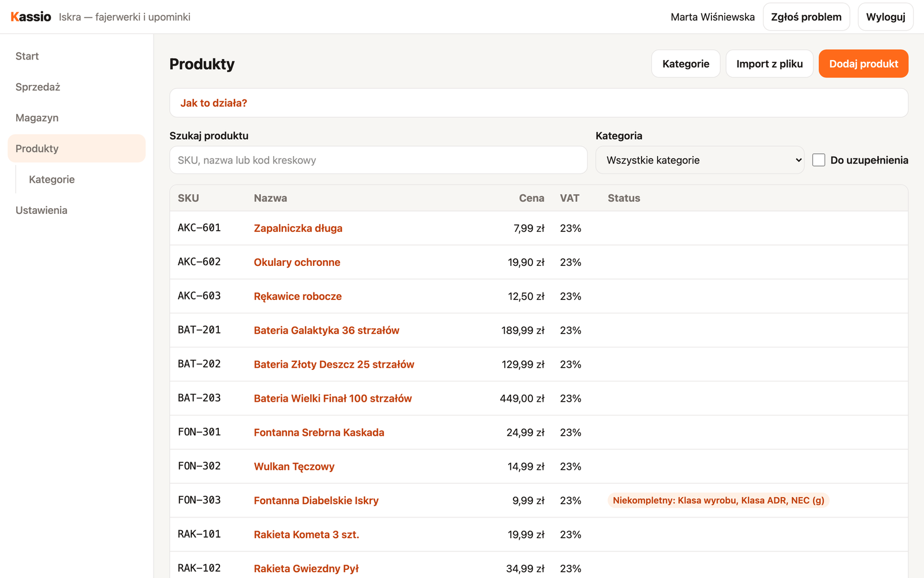Screen dimensions: 924x578
Task: Open product Fontanna Srebrna Kaskada
Action: coord(319,433)
